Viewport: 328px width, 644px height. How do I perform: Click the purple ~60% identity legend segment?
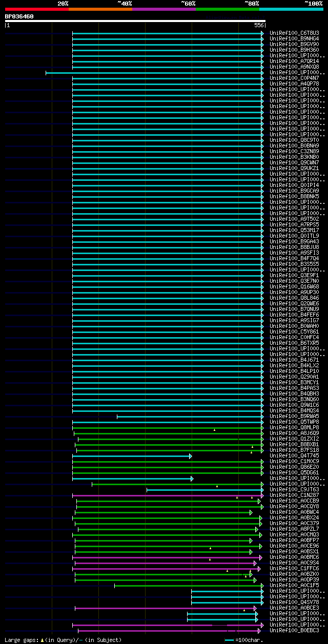(164, 9)
